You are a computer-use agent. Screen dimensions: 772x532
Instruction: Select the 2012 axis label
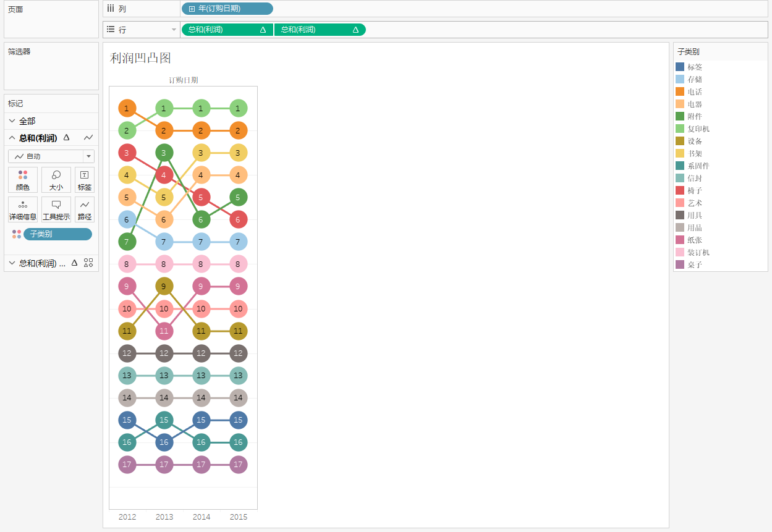coord(127,517)
